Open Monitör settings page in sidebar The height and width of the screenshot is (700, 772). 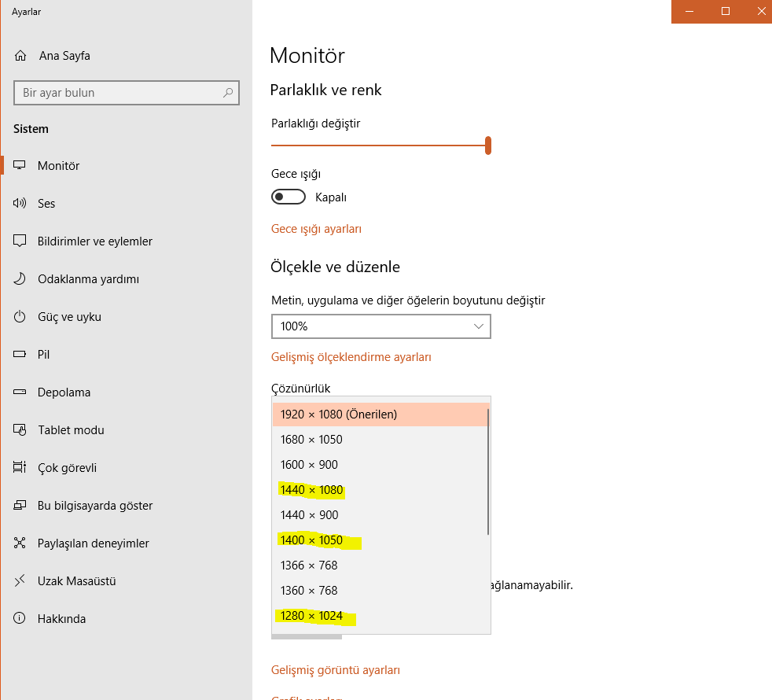[x=127, y=165]
